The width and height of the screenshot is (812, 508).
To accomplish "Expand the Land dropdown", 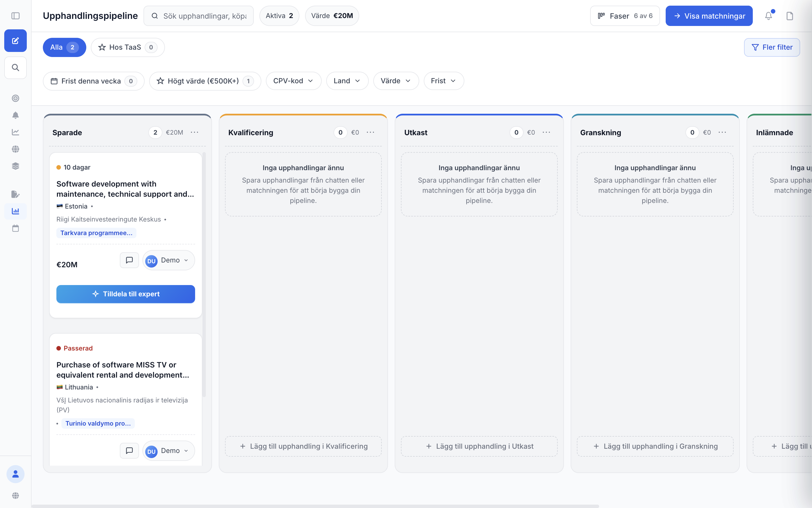I will point(347,81).
